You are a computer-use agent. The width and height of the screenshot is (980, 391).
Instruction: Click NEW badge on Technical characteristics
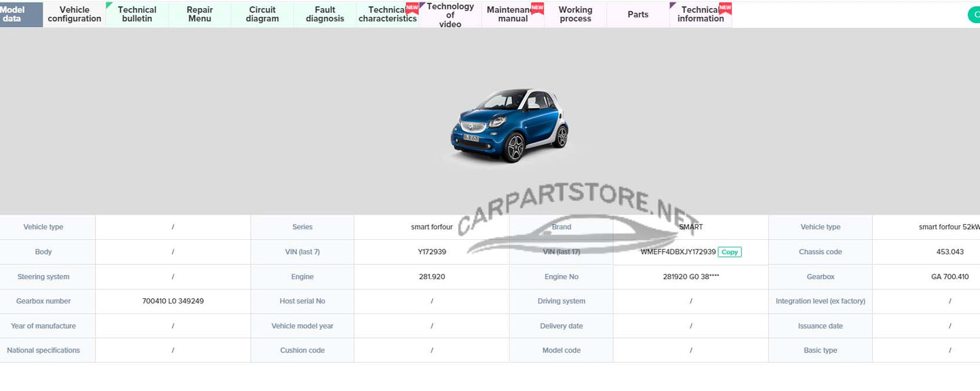pos(412,8)
